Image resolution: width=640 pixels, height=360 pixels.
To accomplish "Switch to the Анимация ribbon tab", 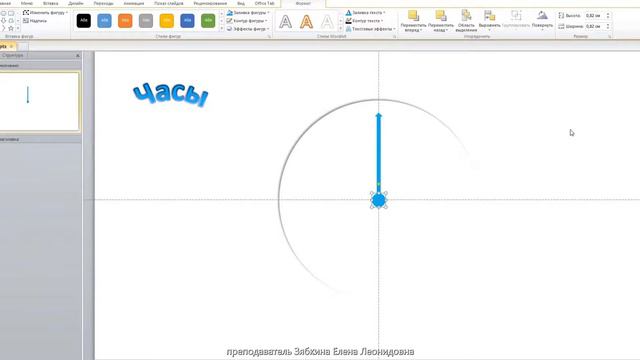I will pyautogui.click(x=134, y=3).
